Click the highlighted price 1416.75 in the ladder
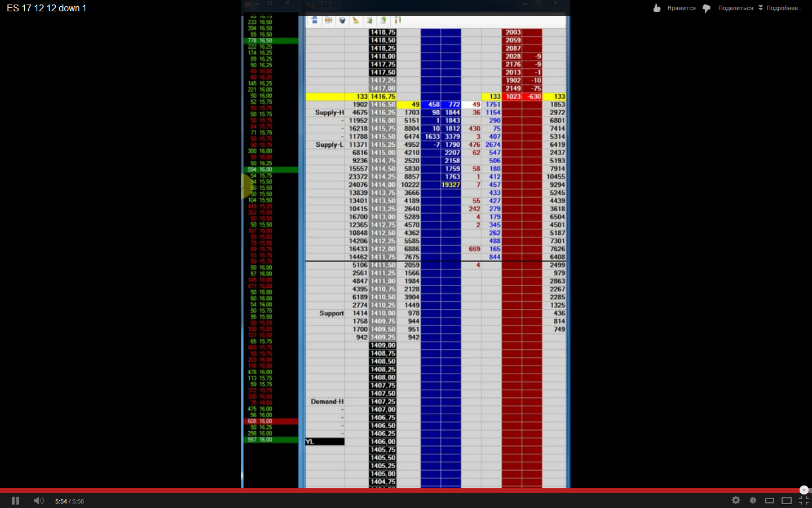This screenshot has height=508, width=812. [x=383, y=97]
